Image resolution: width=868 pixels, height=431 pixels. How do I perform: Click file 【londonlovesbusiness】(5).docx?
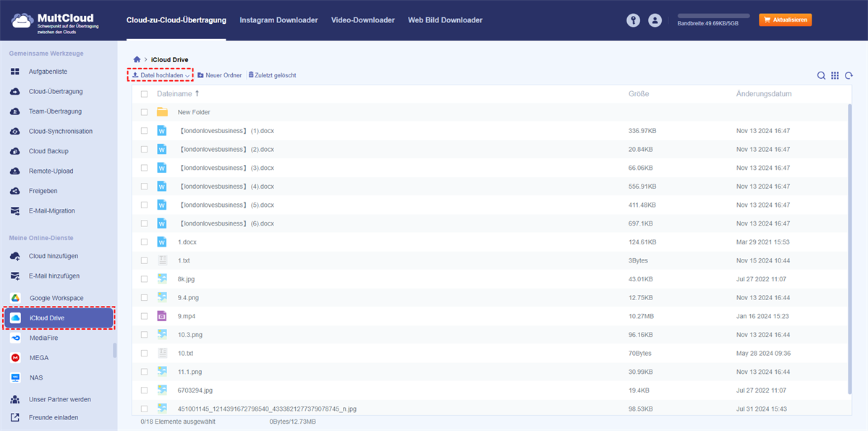click(x=226, y=205)
